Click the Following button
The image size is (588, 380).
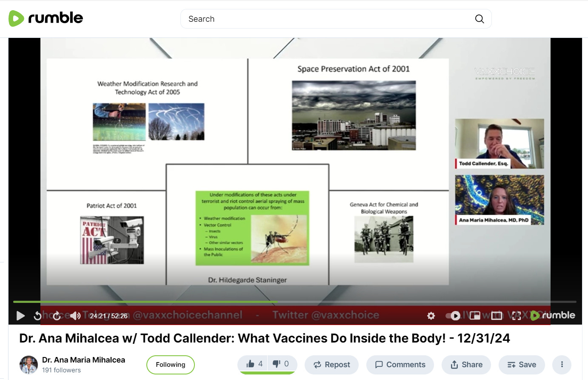(x=171, y=365)
